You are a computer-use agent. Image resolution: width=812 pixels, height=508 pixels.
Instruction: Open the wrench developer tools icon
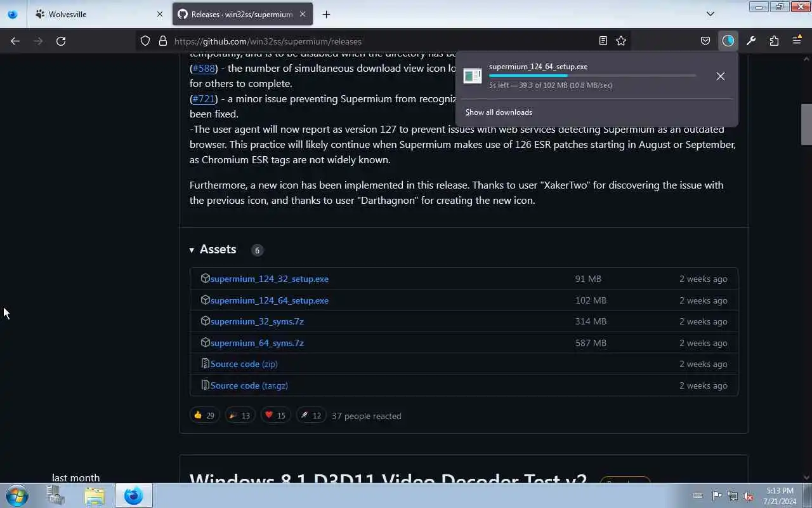751,41
